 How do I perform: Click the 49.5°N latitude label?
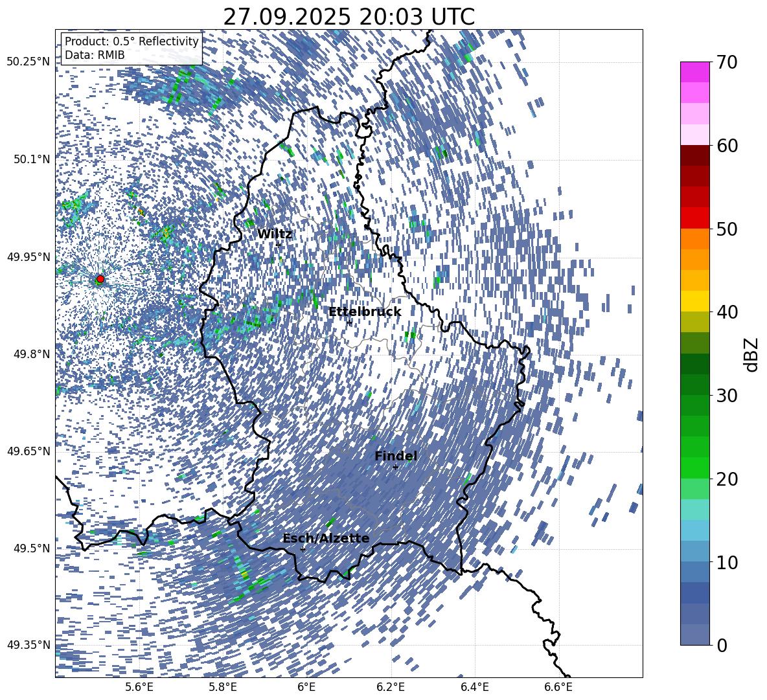[x=31, y=548]
